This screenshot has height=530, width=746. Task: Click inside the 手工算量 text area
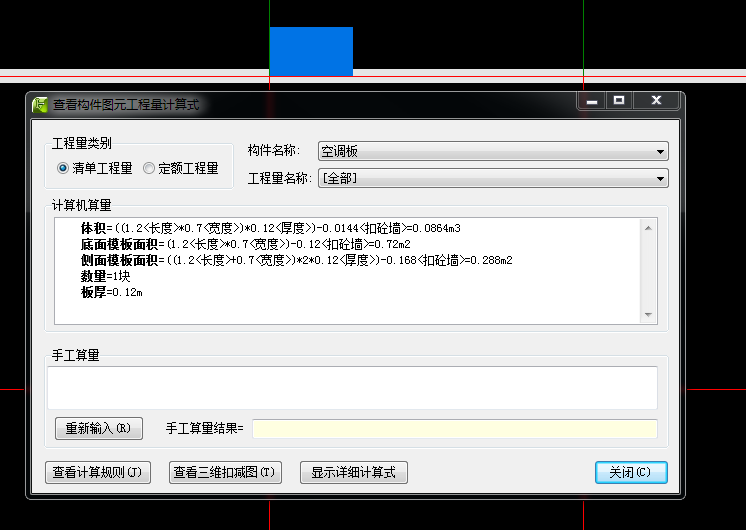(x=353, y=388)
